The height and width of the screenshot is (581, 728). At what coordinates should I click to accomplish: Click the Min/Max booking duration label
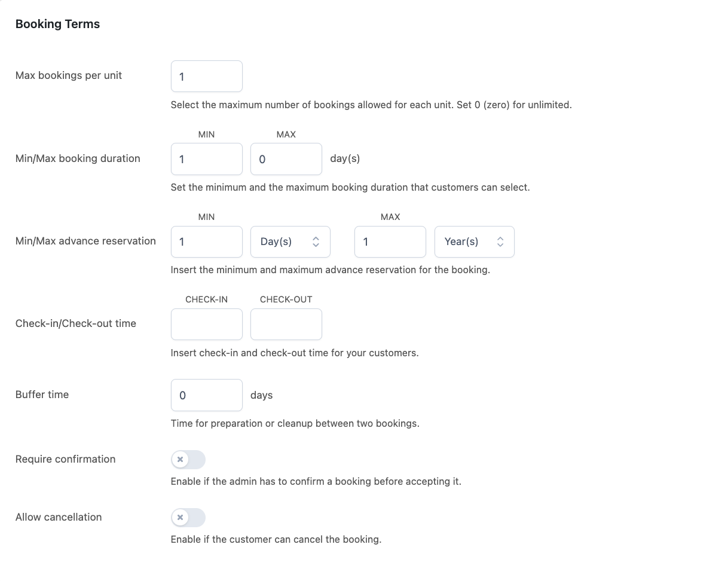point(78,158)
